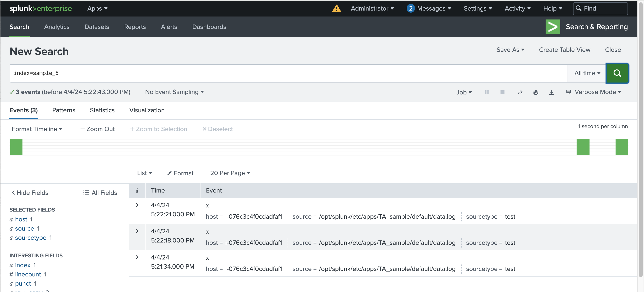Image resolution: width=644 pixels, height=292 pixels.
Task: Click the print results icon
Action: coord(536,92)
